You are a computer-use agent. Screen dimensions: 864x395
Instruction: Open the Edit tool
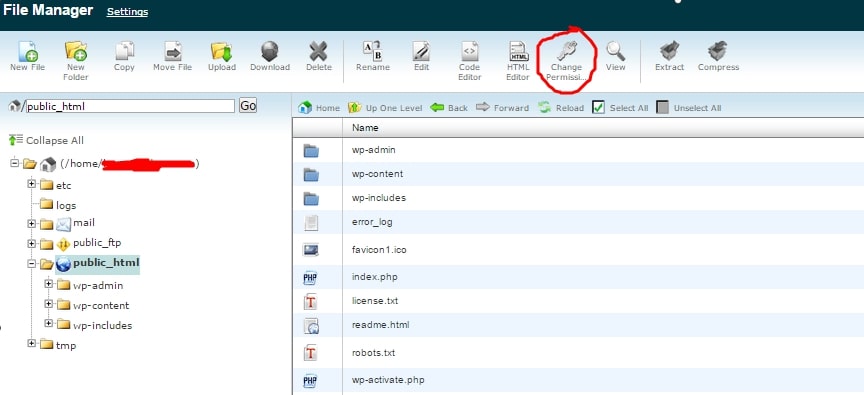click(421, 56)
